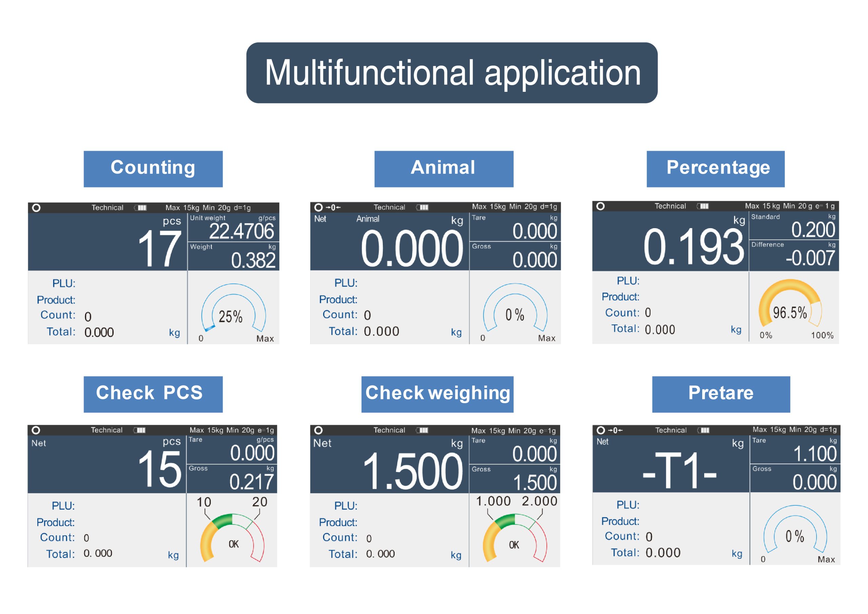Viewport: 868px width, 614px height.
Task: Click the battery icon in the Check weighing screen
Action: 422,430
